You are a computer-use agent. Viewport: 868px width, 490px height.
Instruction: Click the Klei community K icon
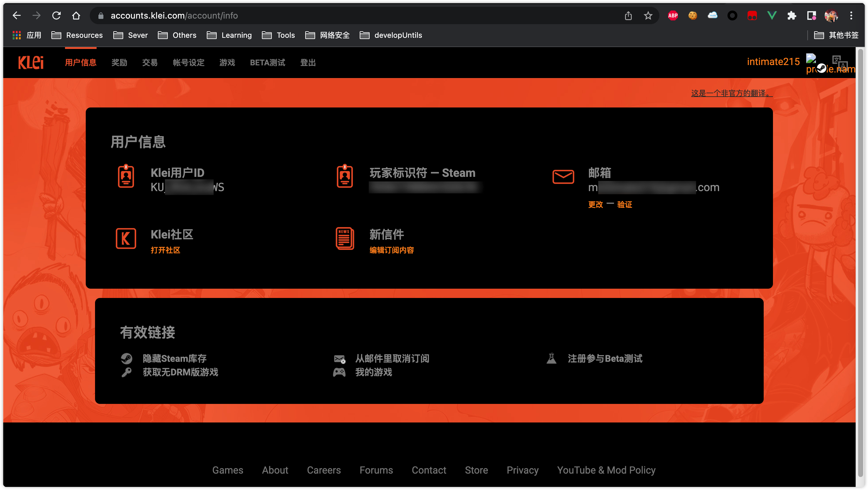pos(126,238)
